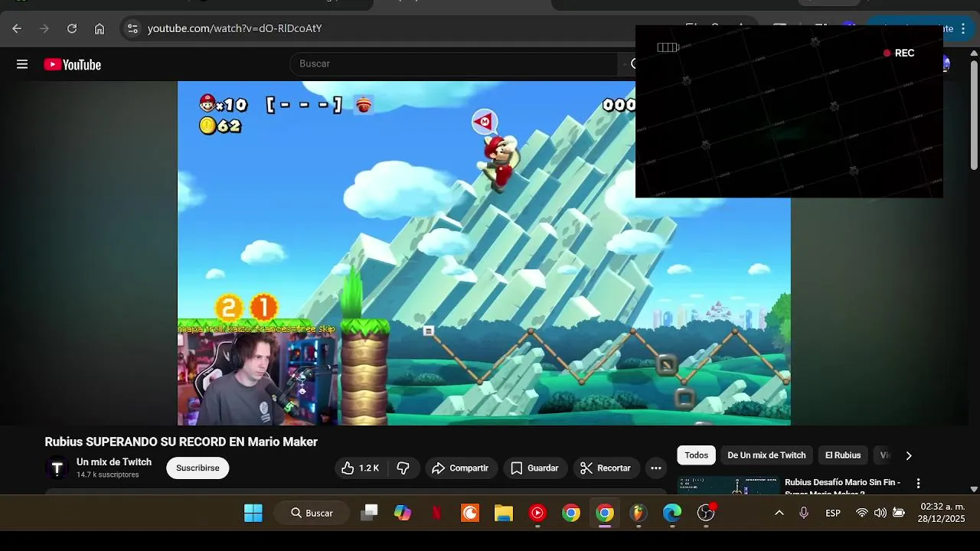Open File Explorer from the taskbar

tap(504, 513)
